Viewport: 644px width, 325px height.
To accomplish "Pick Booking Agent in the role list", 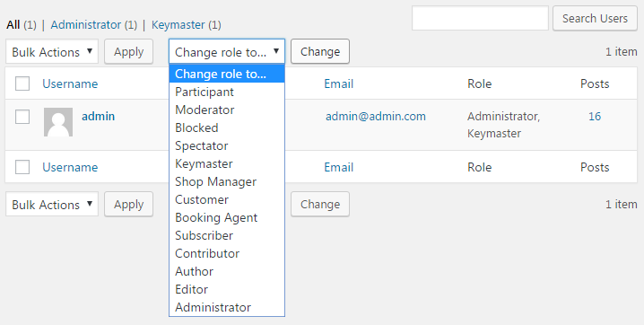I will click(x=227, y=217).
